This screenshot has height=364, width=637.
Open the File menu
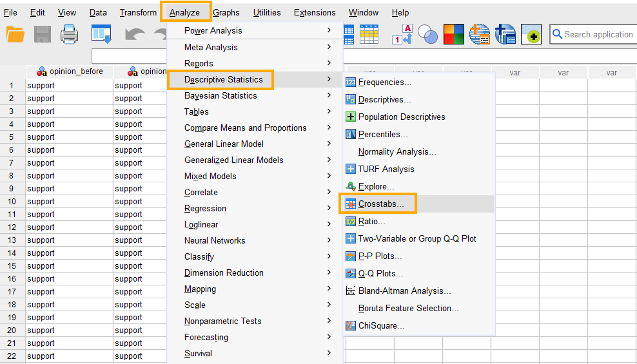(x=10, y=13)
